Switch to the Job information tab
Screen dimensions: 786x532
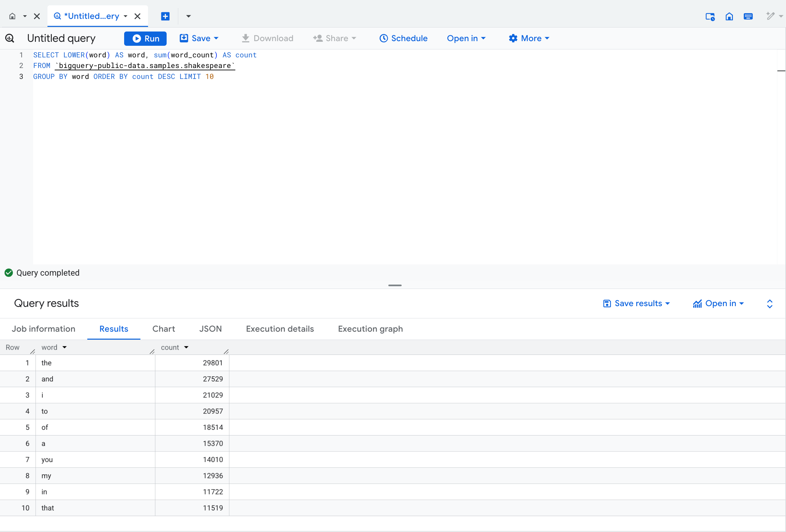click(43, 329)
